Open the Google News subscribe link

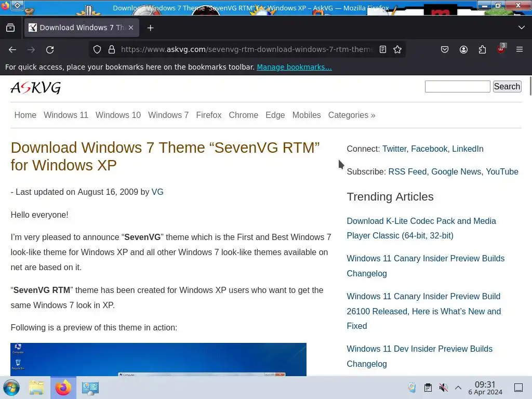tap(456, 171)
